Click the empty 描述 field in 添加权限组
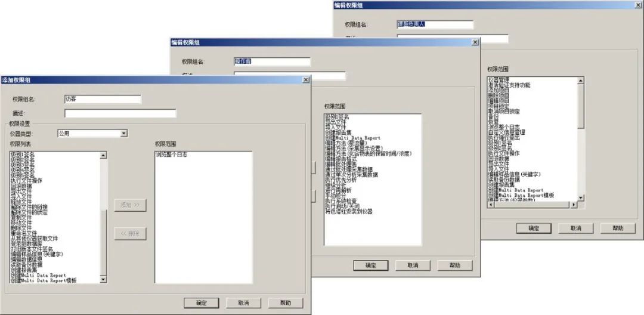644x315 pixels. click(x=120, y=113)
